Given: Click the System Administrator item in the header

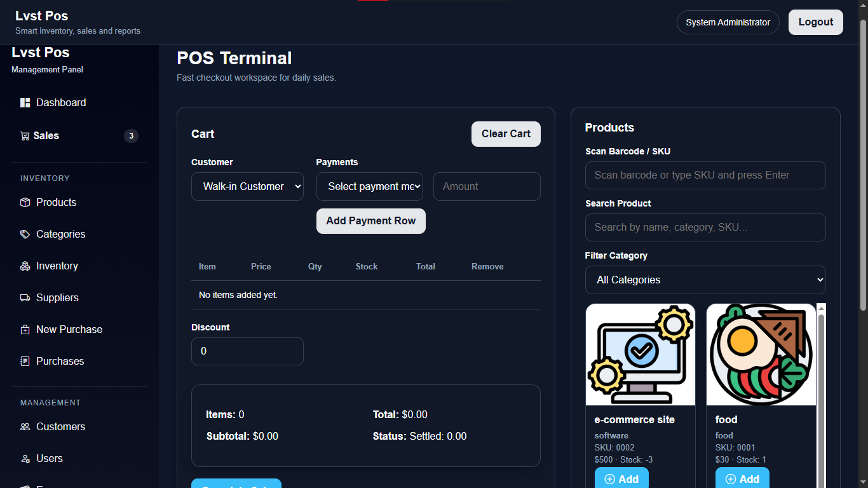Looking at the screenshot, I should click(x=728, y=22).
